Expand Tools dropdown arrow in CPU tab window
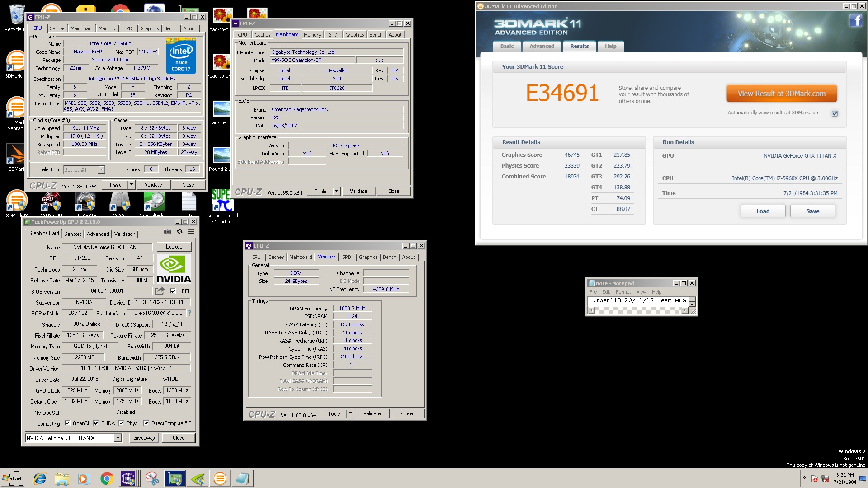Image resolution: width=868 pixels, height=488 pixels. tap(131, 185)
